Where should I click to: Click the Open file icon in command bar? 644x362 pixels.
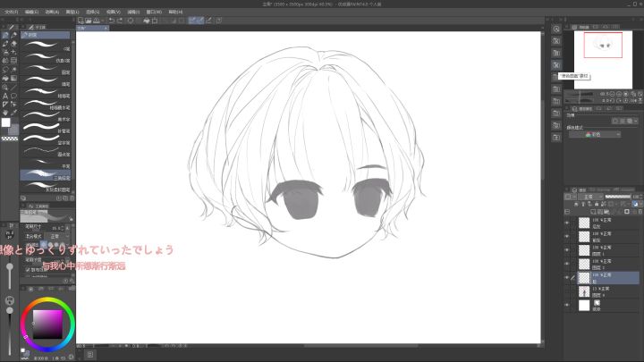coord(89,20)
